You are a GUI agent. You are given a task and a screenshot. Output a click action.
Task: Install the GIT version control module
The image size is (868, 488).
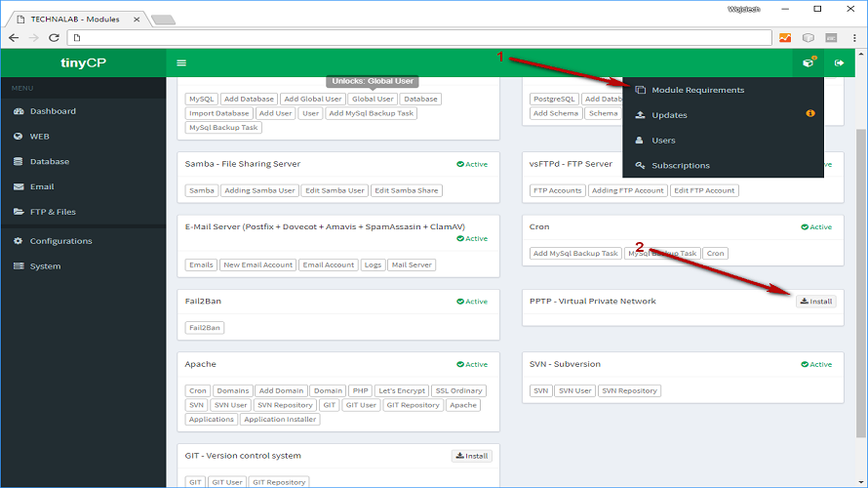(472, 456)
